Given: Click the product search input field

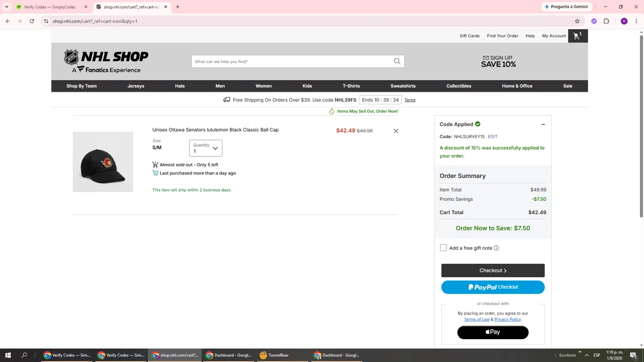Looking at the screenshot, I should click(x=292, y=61).
